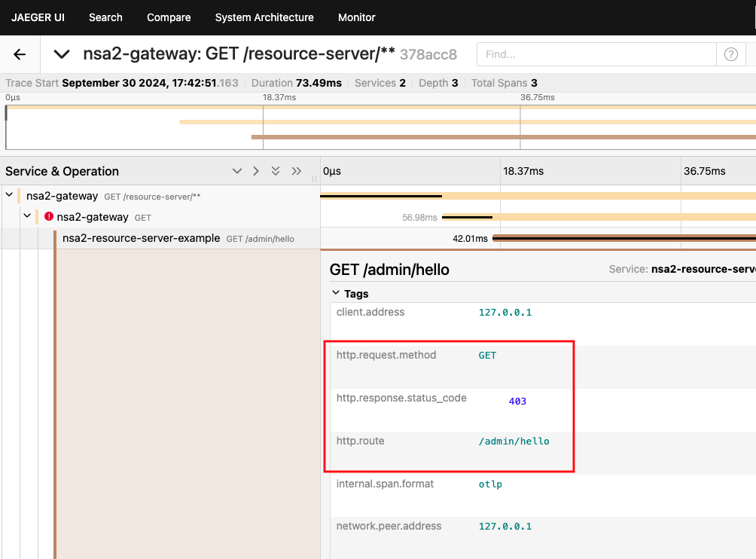Click the GET /admin/hello detail heading

389,270
